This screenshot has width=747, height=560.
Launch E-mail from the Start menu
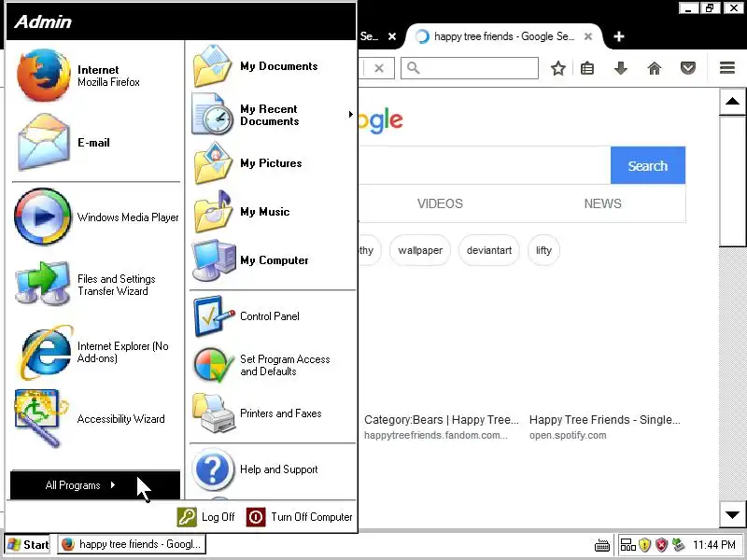pyautogui.click(x=95, y=143)
